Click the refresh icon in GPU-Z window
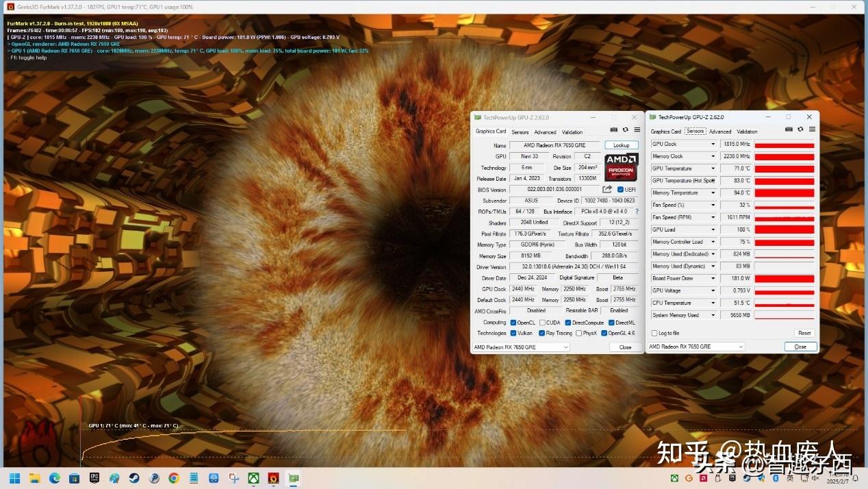 tap(625, 129)
